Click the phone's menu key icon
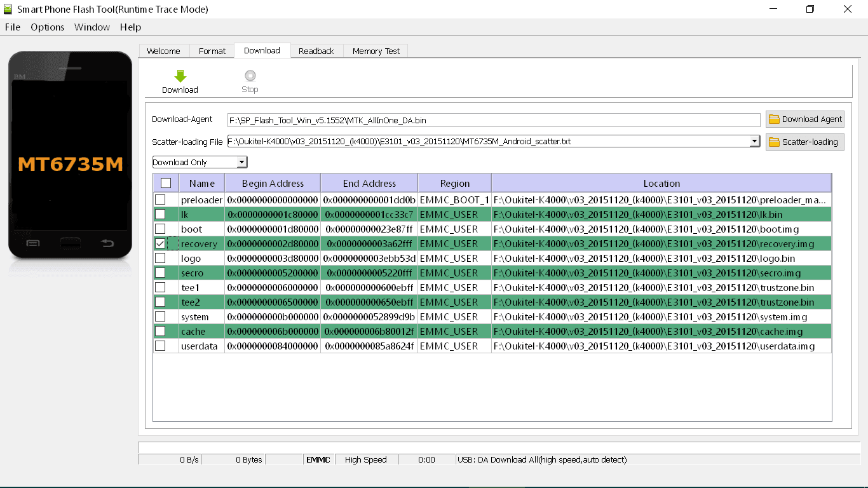868x488 pixels. [x=33, y=243]
